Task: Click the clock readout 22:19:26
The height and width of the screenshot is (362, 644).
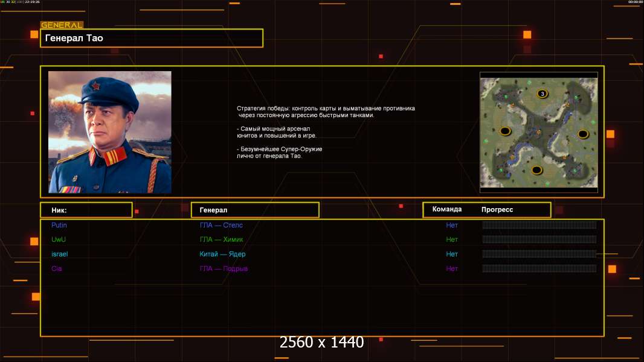Action: pyautogui.click(x=33, y=2)
